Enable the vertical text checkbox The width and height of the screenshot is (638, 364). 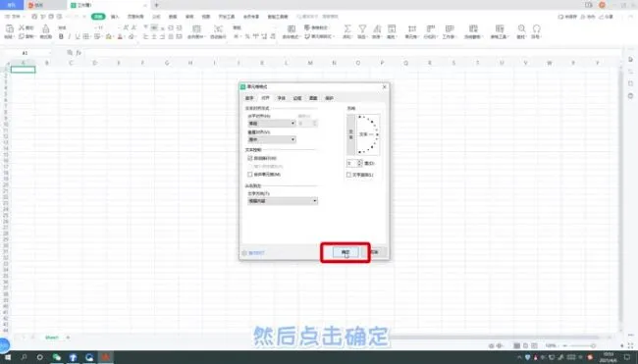tap(348, 175)
